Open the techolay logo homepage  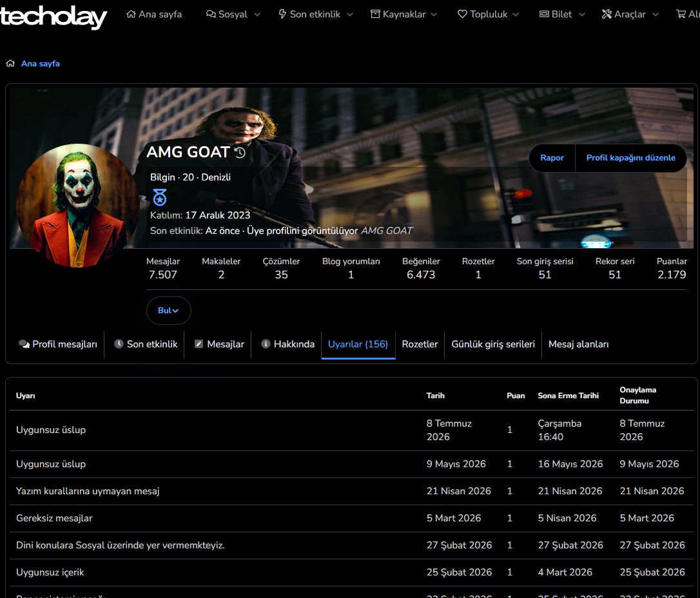click(53, 17)
